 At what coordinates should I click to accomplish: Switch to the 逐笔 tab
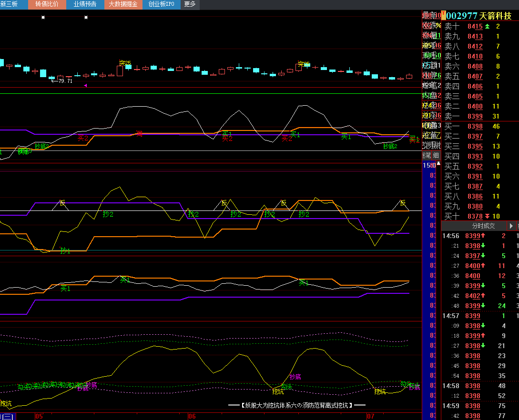tap(427, 155)
